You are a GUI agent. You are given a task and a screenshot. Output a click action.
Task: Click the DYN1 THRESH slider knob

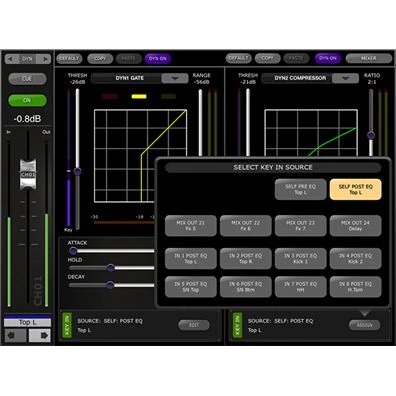click(77, 171)
